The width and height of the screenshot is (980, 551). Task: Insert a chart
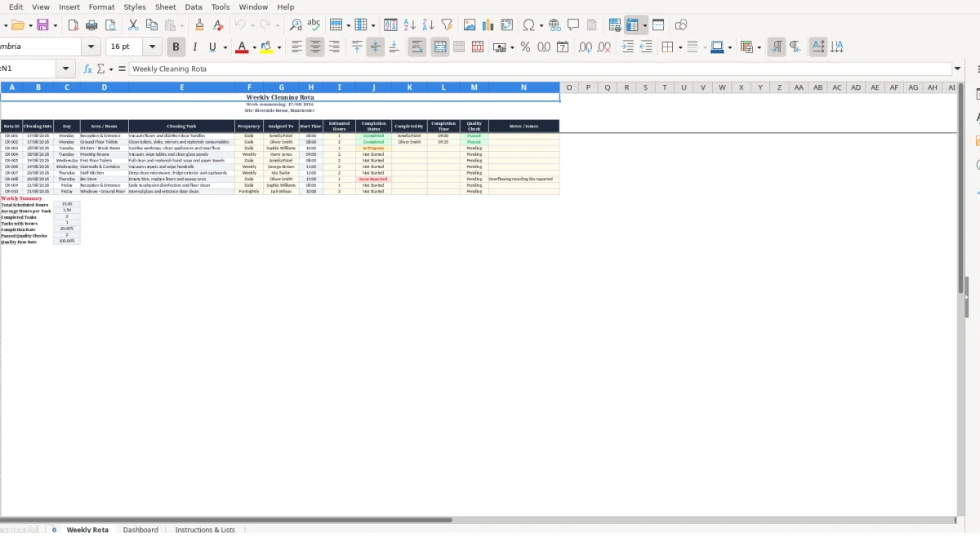pyautogui.click(x=488, y=25)
